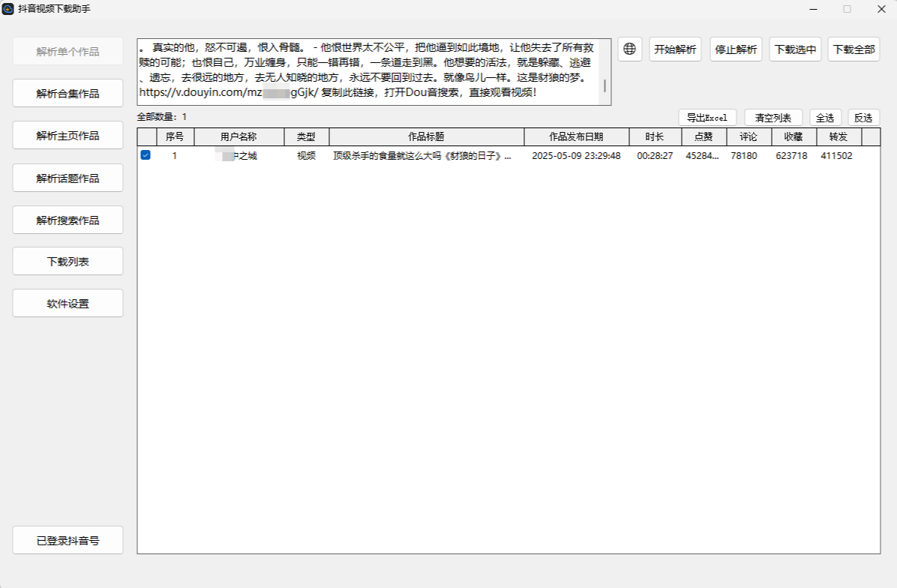Download selected items via 下载选中
Screen dimensions: 897x588
click(795, 49)
